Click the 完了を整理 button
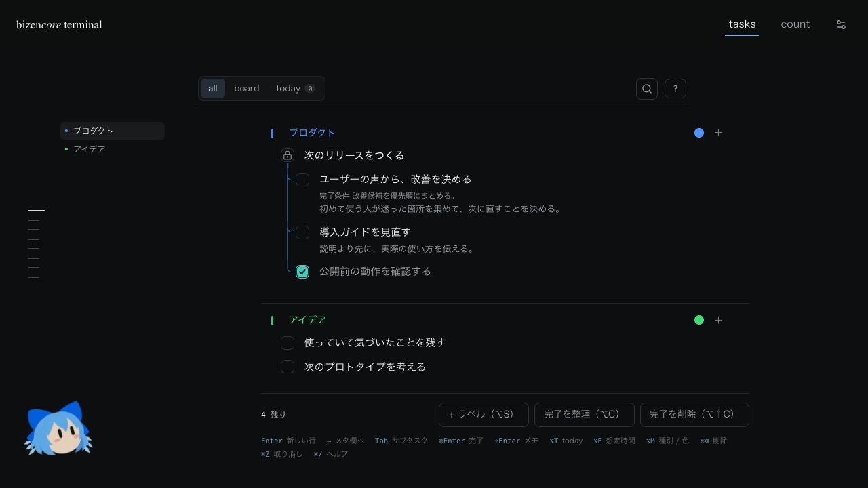Screen dimensions: 868x488 585,415
